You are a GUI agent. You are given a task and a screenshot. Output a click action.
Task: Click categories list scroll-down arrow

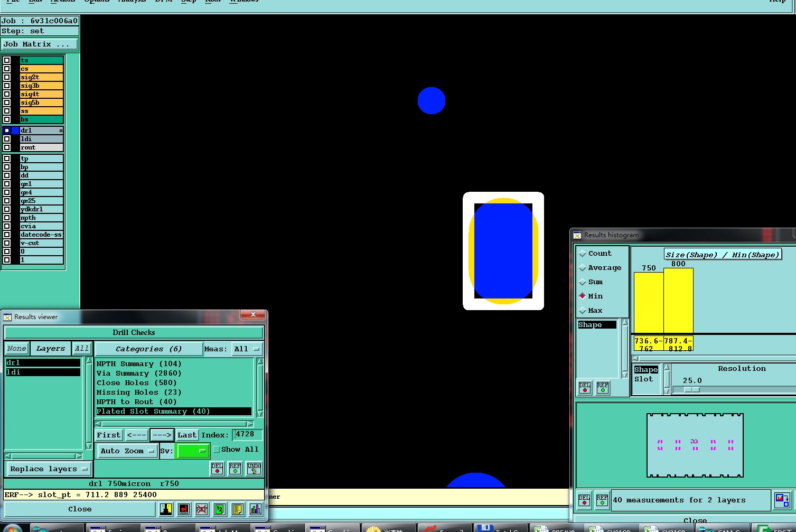click(x=260, y=414)
